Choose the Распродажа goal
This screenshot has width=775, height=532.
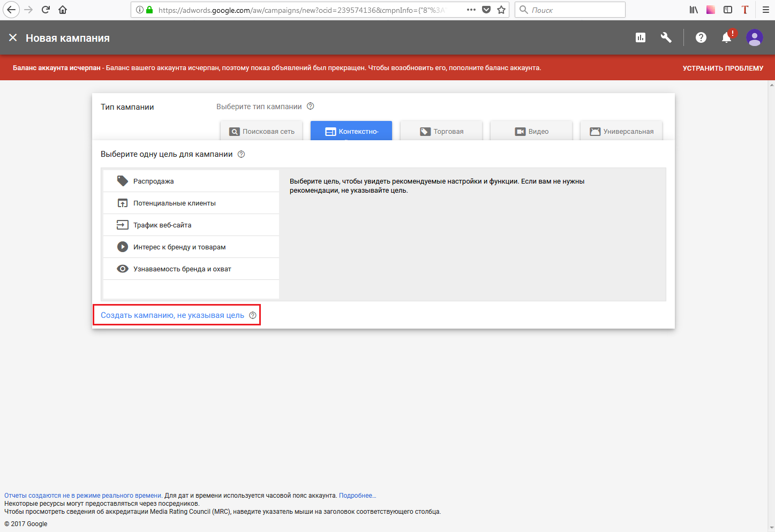(x=191, y=181)
